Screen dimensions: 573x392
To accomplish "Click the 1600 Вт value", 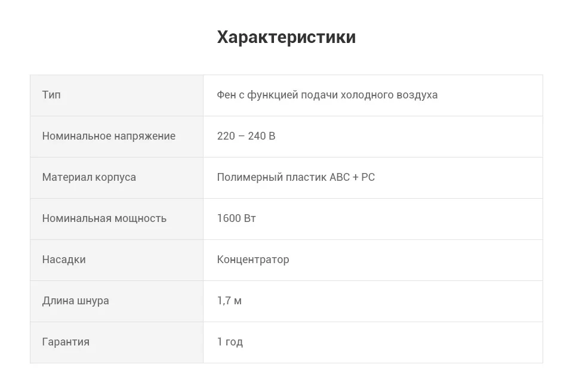I will click(x=236, y=218).
